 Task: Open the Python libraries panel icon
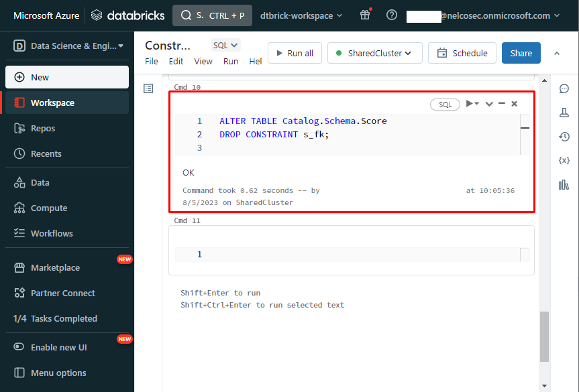pyautogui.click(x=564, y=185)
